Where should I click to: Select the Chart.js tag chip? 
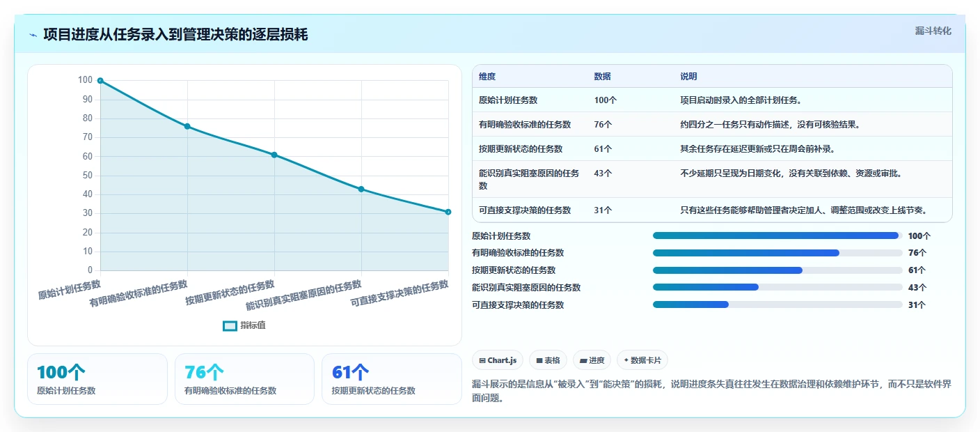498,360
